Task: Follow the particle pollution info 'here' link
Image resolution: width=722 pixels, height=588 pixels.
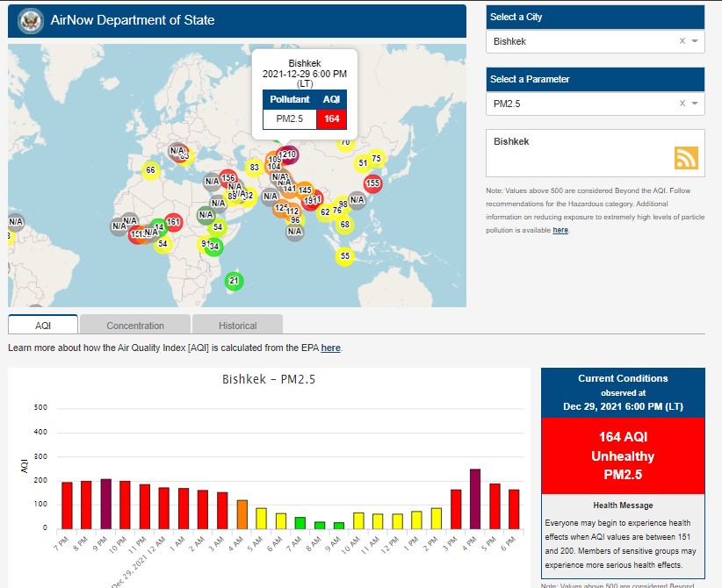Action: pyautogui.click(x=560, y=230)
